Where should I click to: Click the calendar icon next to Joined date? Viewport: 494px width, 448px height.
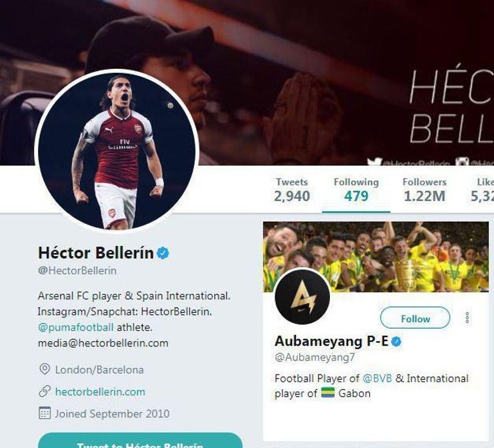tap(44, 413)
